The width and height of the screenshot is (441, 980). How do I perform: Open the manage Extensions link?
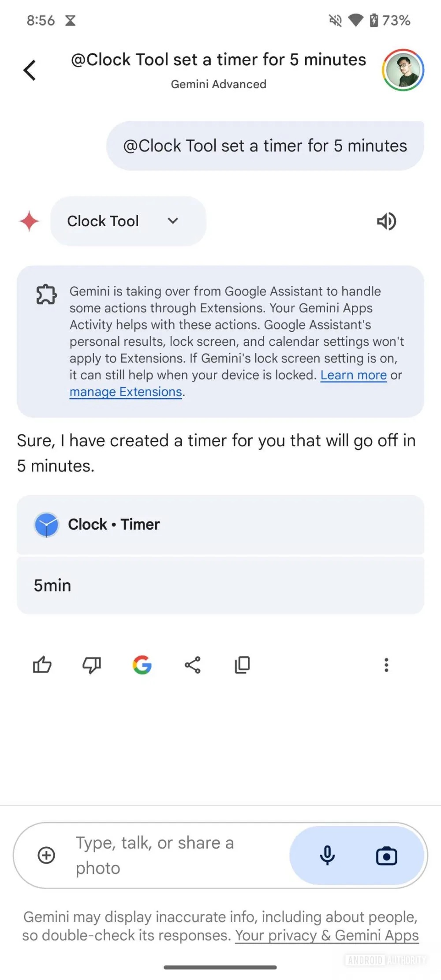coord(126,392)
